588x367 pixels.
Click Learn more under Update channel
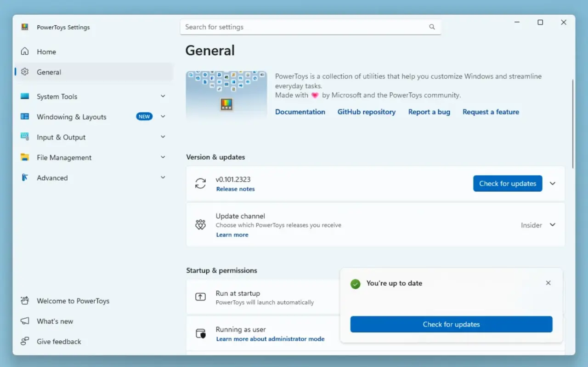pyautogui.click(x=232, y=235)
